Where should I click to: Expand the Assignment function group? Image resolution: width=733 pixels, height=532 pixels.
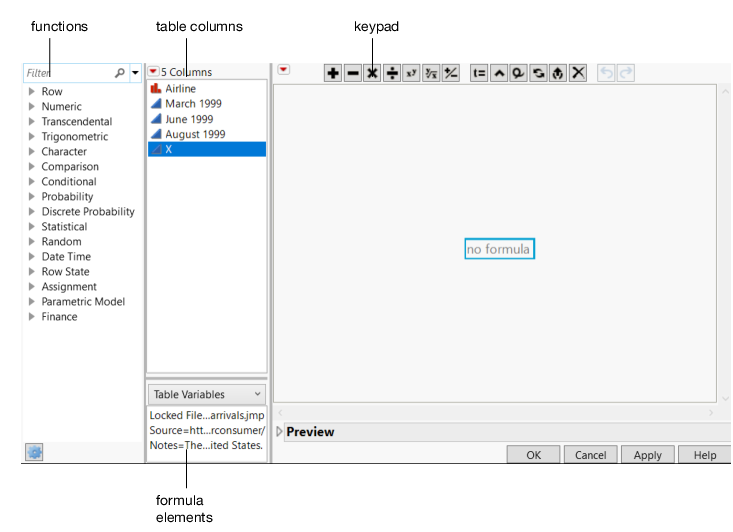(32, 286)
